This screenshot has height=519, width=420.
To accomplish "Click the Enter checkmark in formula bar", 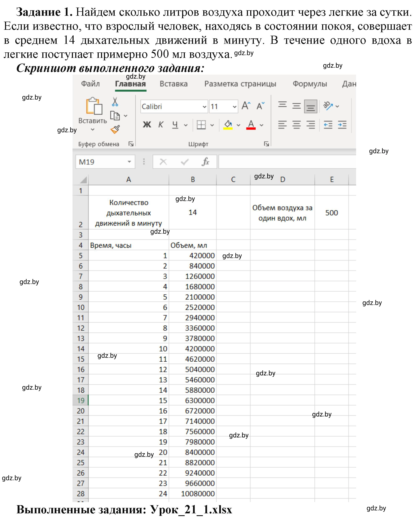I will pos(185,162).
